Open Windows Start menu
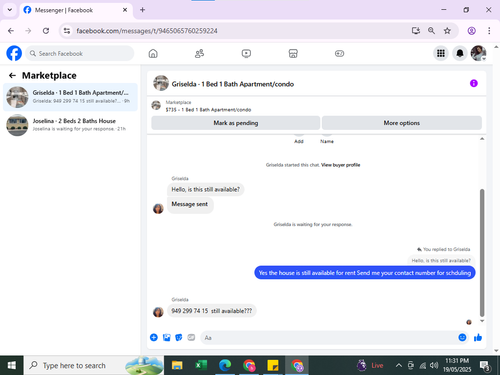Screen dimensions: 500x375 (x=12, y=365)
